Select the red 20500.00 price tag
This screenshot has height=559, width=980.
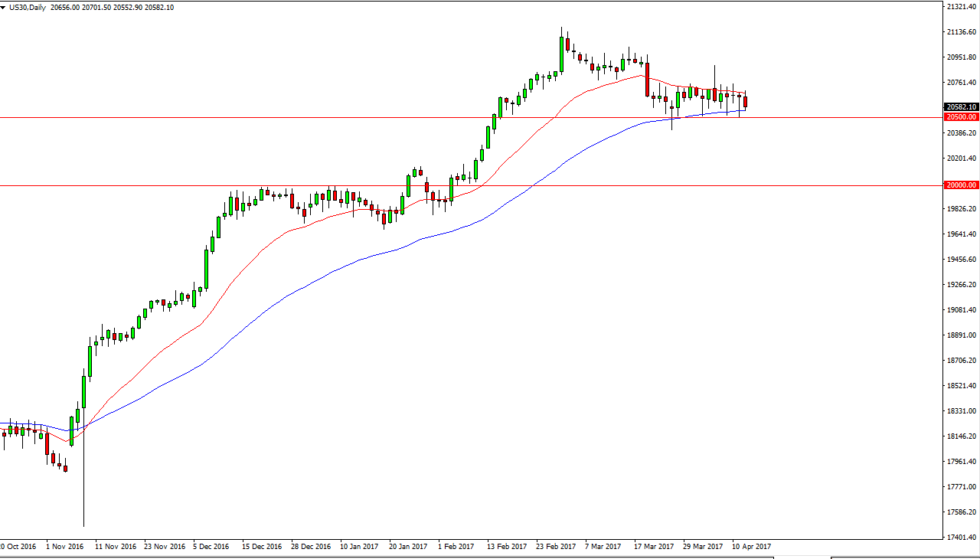tap(961, 117)
